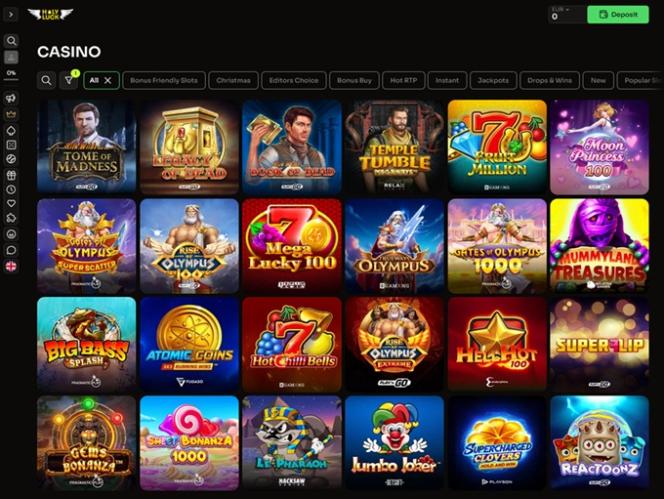Select the Bonus Buy category tab
This screenshot has height=499, width=664.
(354, 80)
